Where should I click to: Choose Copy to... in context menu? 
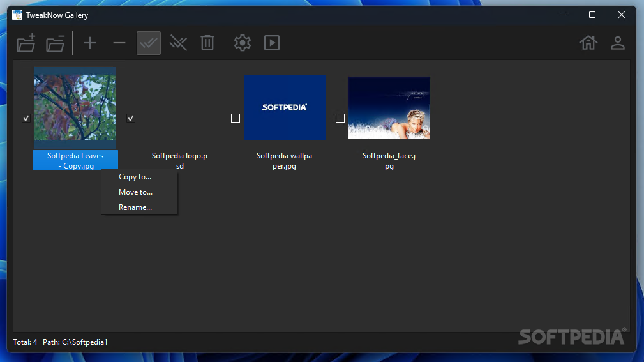[139, 177]
